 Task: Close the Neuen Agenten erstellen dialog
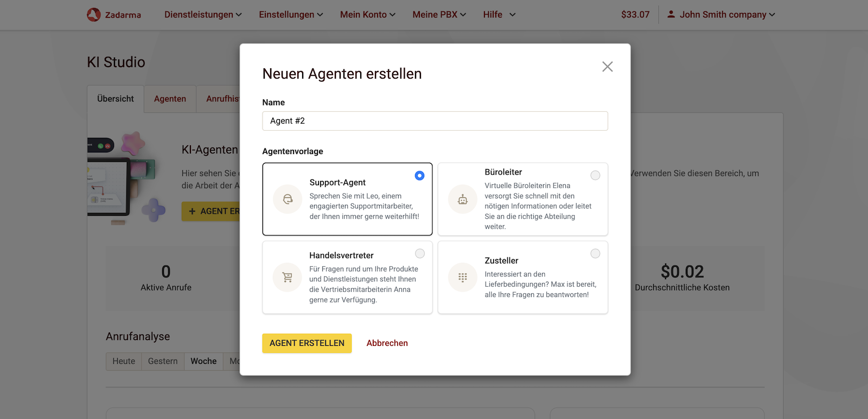[x=607, y=67]
